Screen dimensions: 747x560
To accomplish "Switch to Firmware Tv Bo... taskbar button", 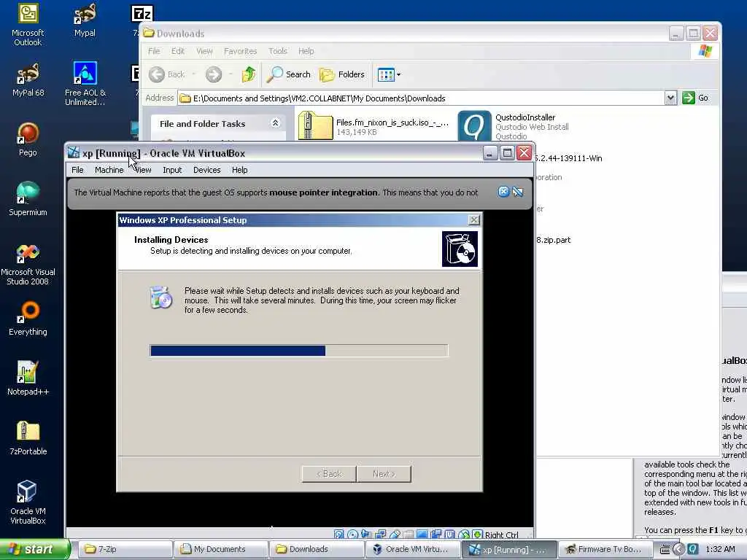I will 605,549.
